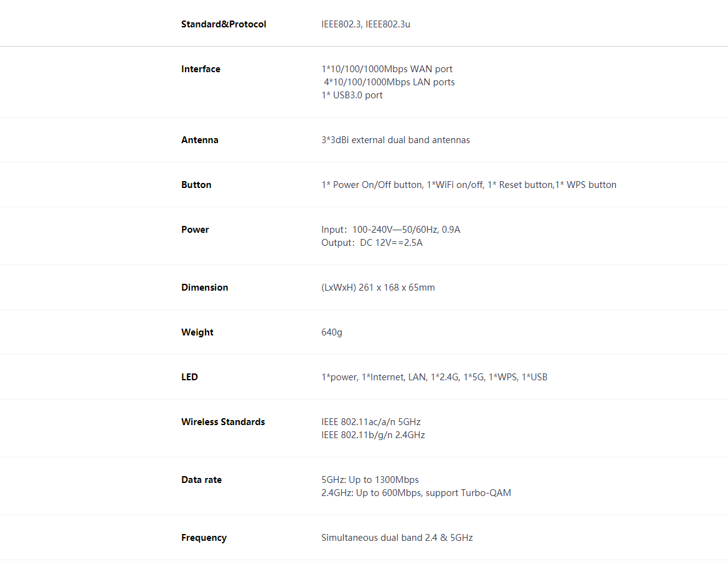
Task: Click the IEEE 802.11ac/a/n 5GHz line
Action: point(371,422)
